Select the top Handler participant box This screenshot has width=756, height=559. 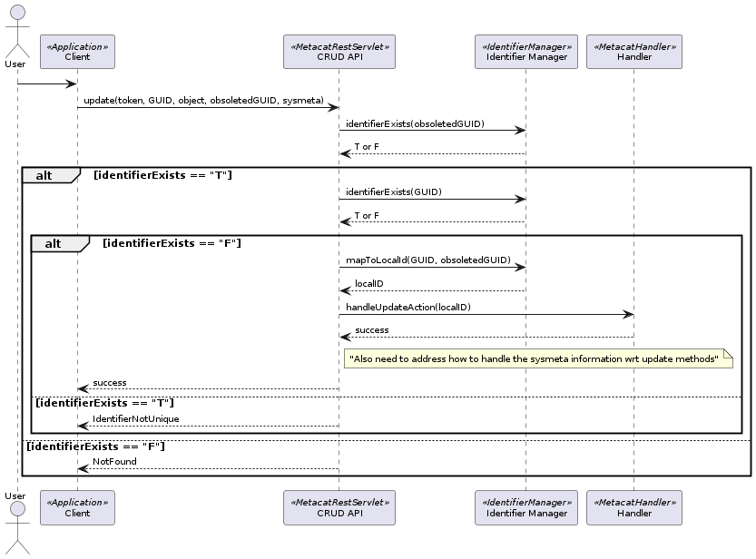634,52
